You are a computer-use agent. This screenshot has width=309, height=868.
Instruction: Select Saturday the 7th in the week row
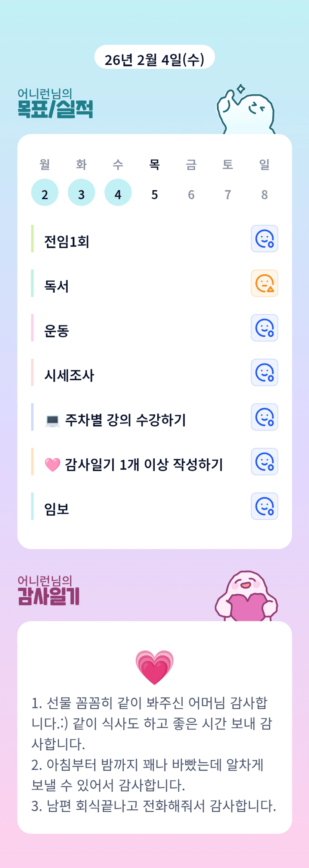point(228,194)
